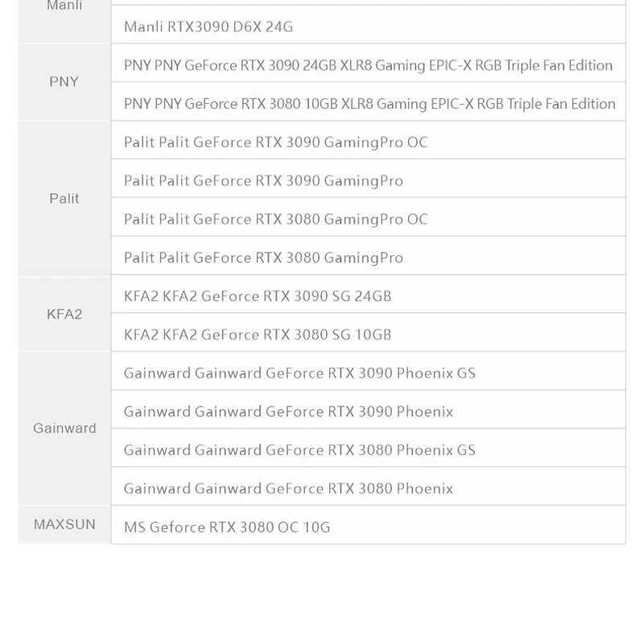Click the MAXSUN brand cell
The height and width of the screenshot is (644, 644).
(x=64, y=525)
